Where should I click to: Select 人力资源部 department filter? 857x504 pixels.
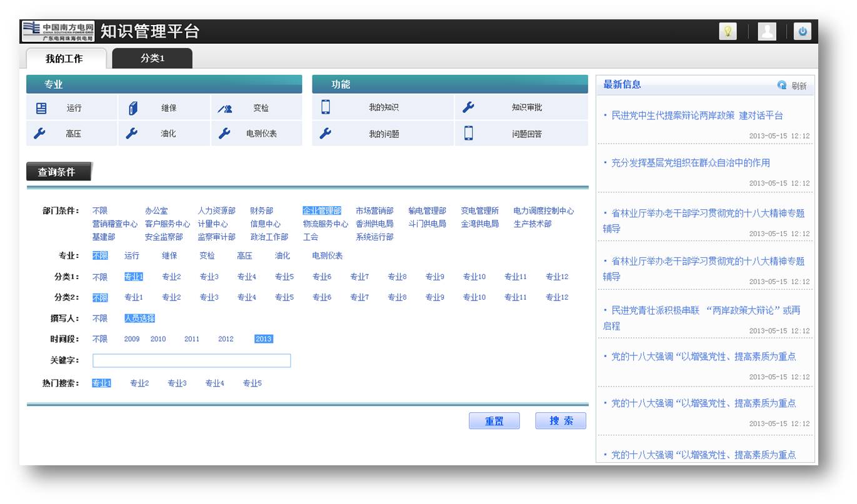click(x=217, y=211)
